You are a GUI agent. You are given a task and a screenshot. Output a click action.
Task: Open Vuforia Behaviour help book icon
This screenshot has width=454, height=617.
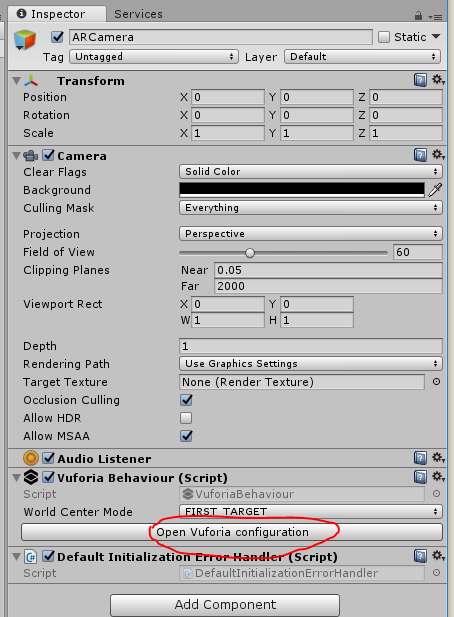(420, 477)
